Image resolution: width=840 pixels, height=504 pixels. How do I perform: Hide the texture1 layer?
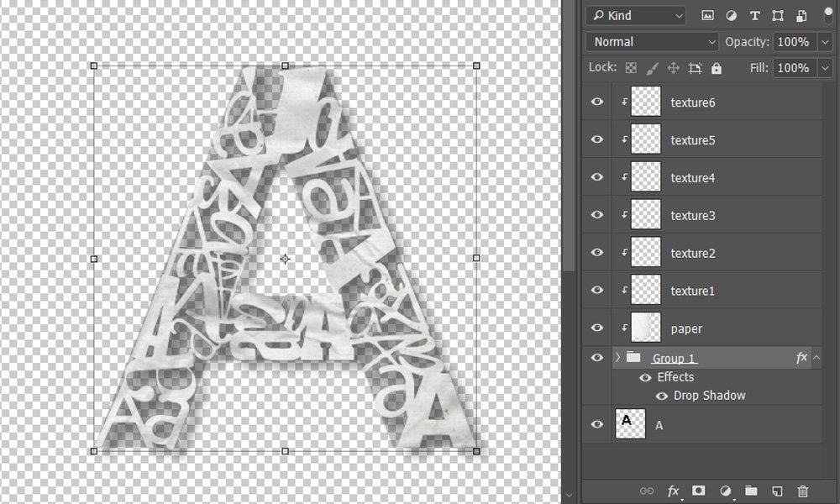[x=596, y=290]
